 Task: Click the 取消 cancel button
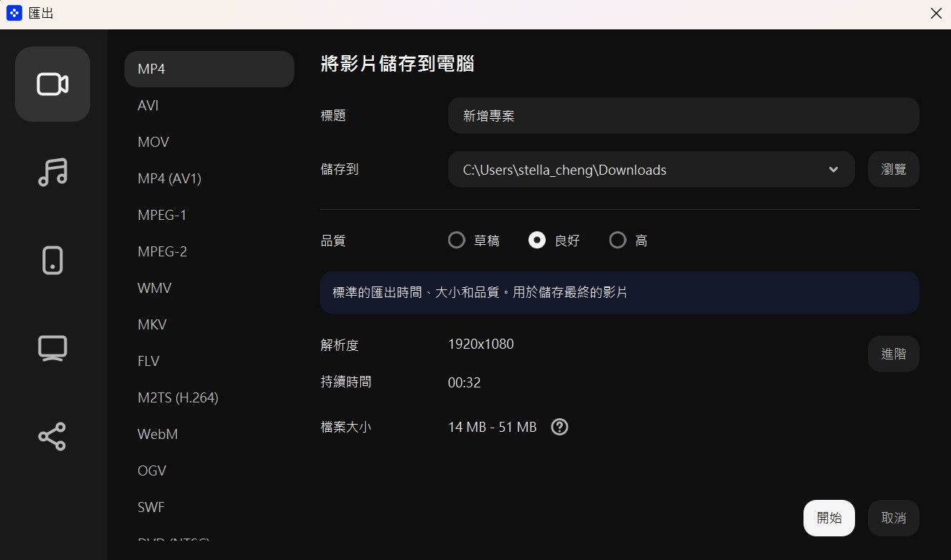pyautogui.click(x=893, y=518)
